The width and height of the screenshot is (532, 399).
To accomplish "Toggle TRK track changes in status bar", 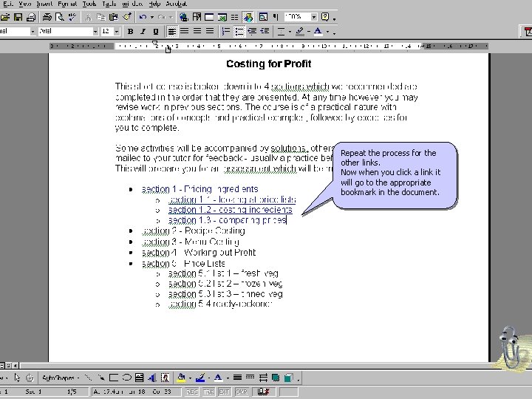I will [208, 392].
